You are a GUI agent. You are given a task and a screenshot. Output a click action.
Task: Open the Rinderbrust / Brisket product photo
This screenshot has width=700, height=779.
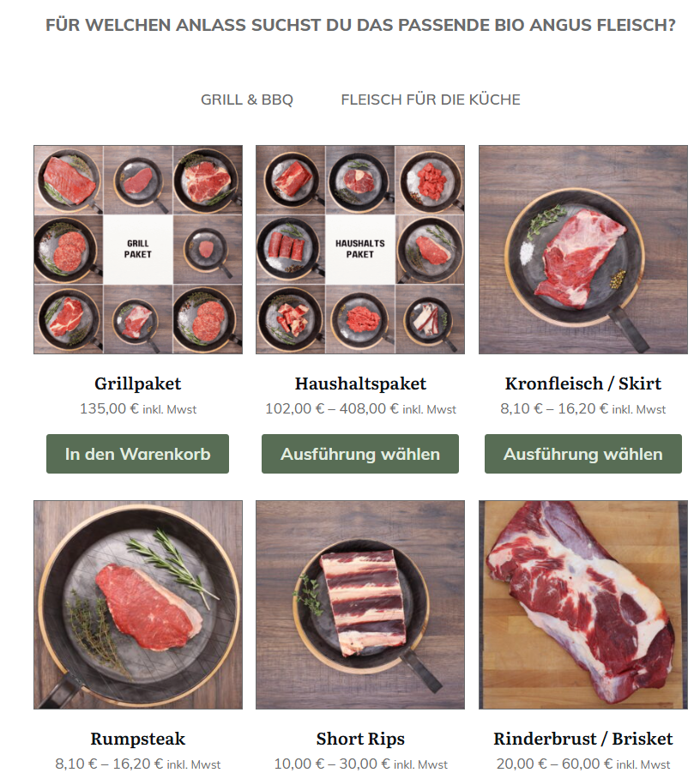pyautogui.click(x=582, y=605)
